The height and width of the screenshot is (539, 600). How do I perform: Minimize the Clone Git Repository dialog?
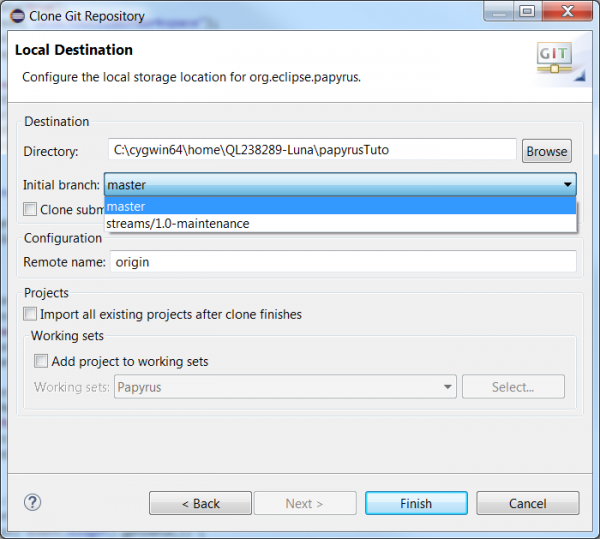499,11
